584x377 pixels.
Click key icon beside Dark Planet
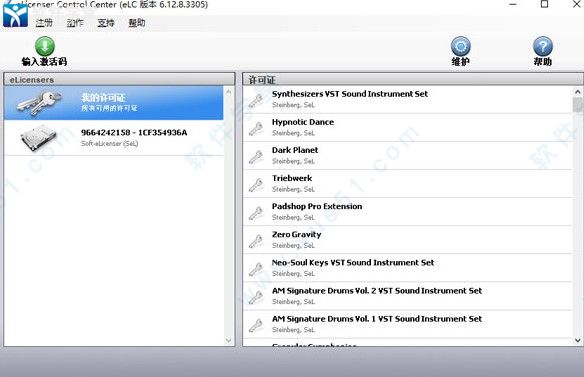pyautogui.click(x=256, y=156)
